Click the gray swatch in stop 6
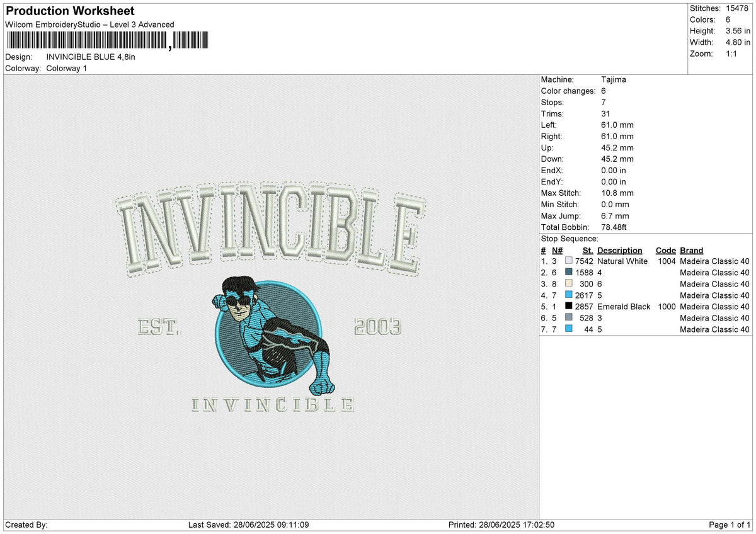Image resolution: width=756 pixels, height=534 pixels. pyautogui.click(x=569, y=318)
